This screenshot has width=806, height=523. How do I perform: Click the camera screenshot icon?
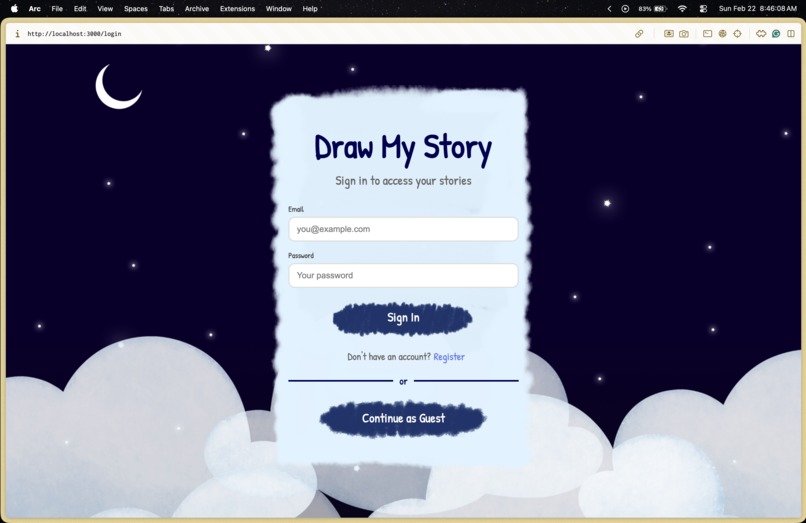(x=684, y=33)
